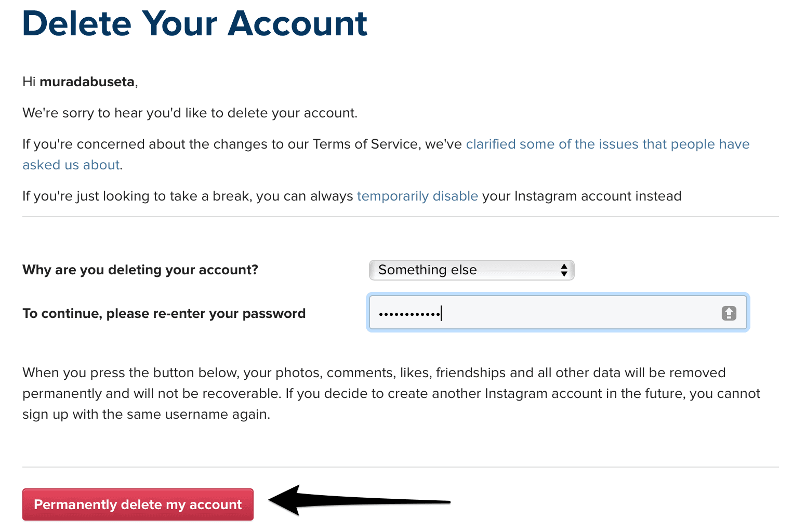Select the bold username "muradabuseta"
This screenshot has width=793, height=532.
(87, 82)
